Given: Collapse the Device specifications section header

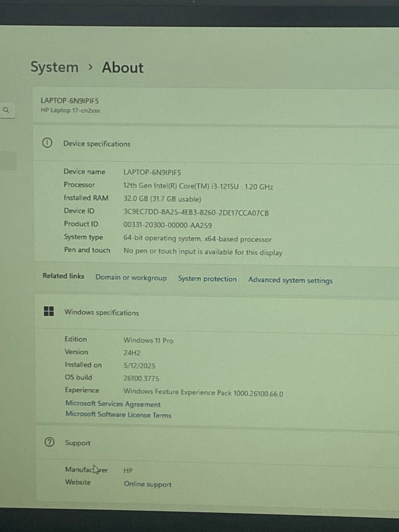Looking at the screenshot, I should 216,144.
